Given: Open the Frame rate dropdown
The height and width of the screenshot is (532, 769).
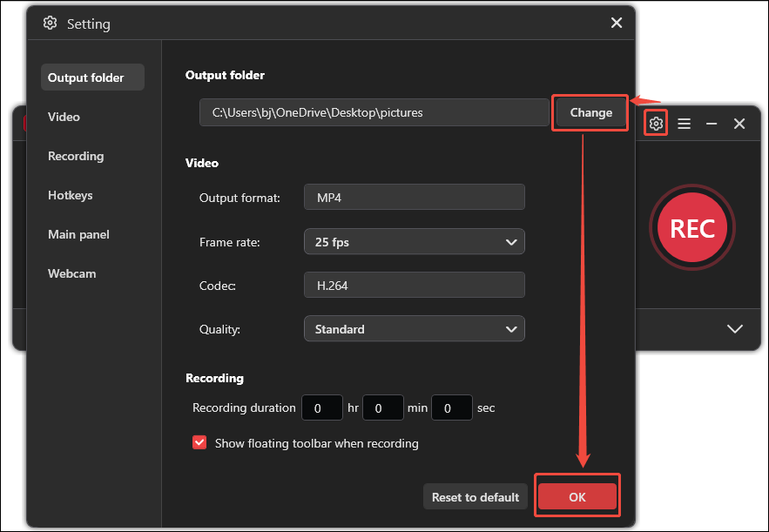Looking at the screenshot, I should [414, 241].
